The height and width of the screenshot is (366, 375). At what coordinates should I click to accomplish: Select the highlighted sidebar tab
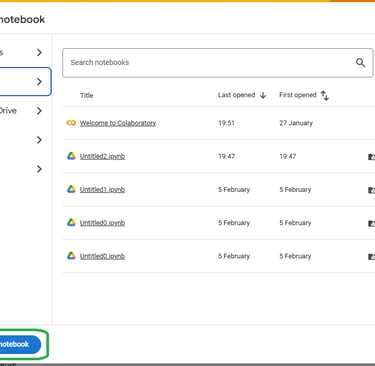(25, 82)
